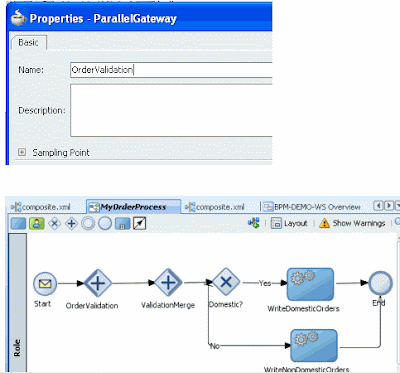Select the WriteDomesticOrders service task

point(310,284)
